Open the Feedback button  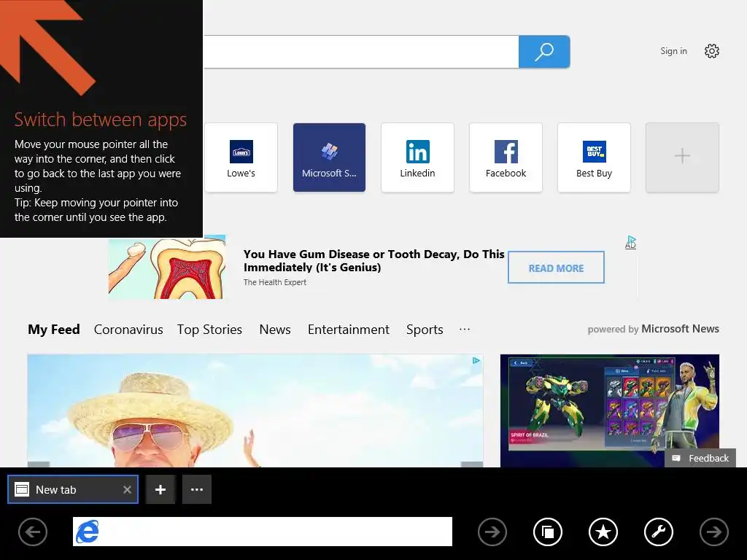(x=700, y=458)
